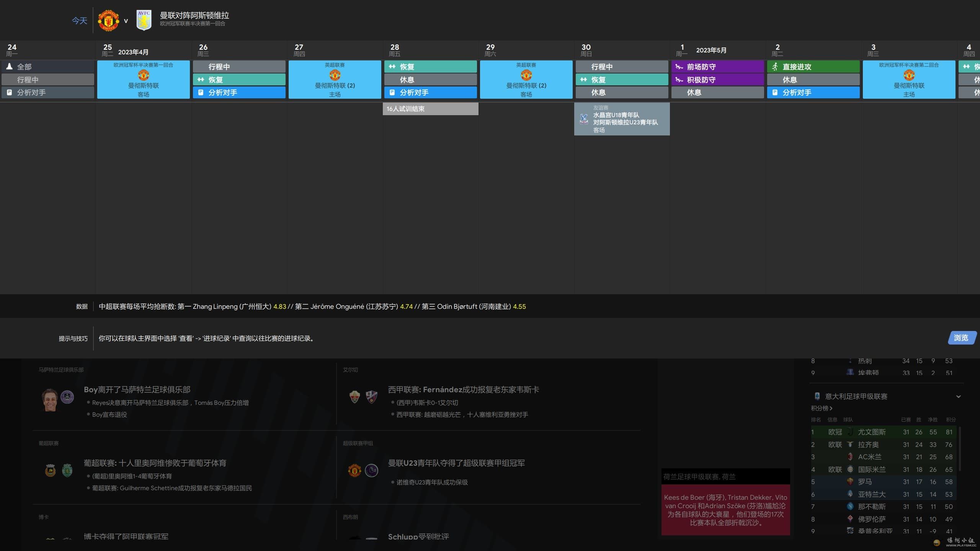Click the 行程中 filter on Monday 24
This screenshot has height=551, width=980.
tap(48, 80)
